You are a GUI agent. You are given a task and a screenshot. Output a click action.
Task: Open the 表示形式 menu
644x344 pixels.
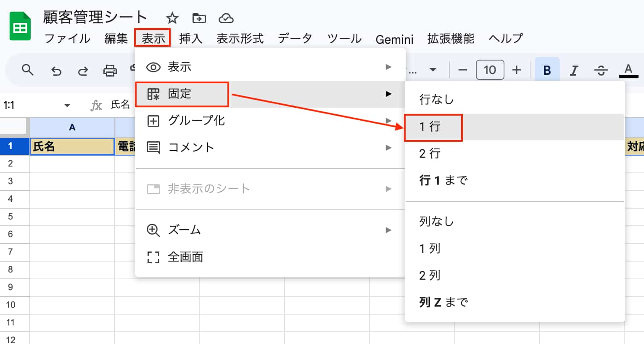[x=240, y=39]
